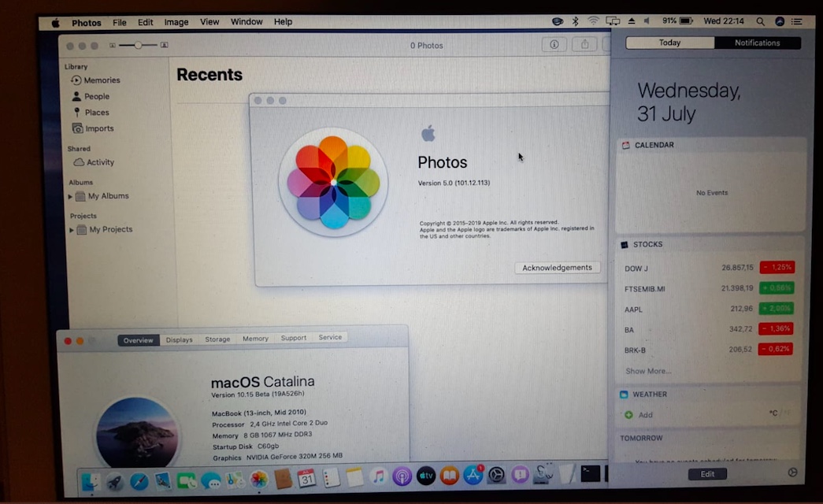
Task: Open Maps from the Dock
Action: [235, 480]
